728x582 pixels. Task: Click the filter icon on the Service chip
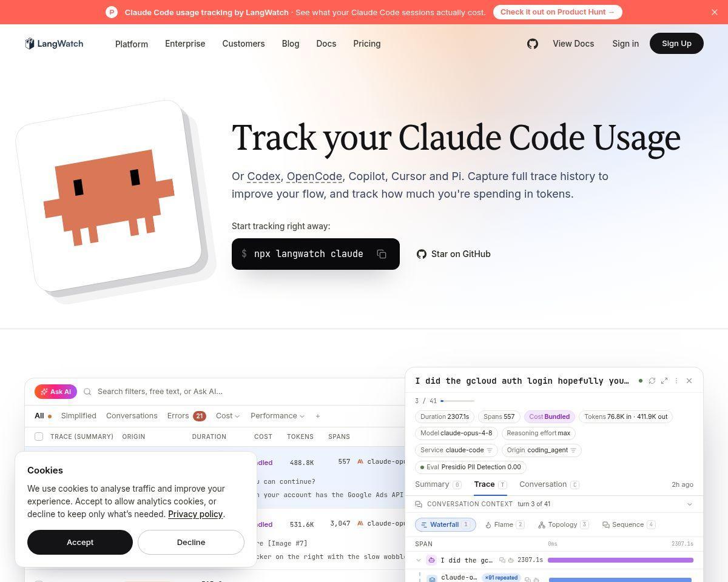point(490,450)
